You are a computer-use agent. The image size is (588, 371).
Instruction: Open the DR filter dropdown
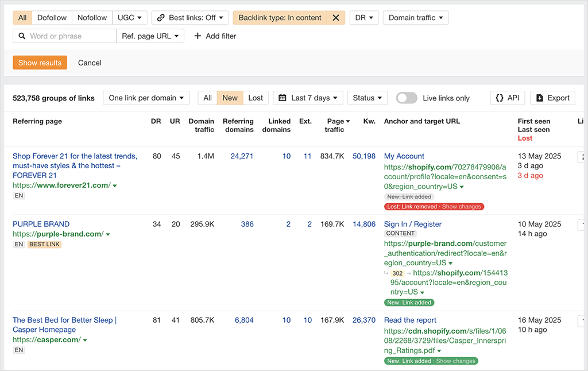364,18
